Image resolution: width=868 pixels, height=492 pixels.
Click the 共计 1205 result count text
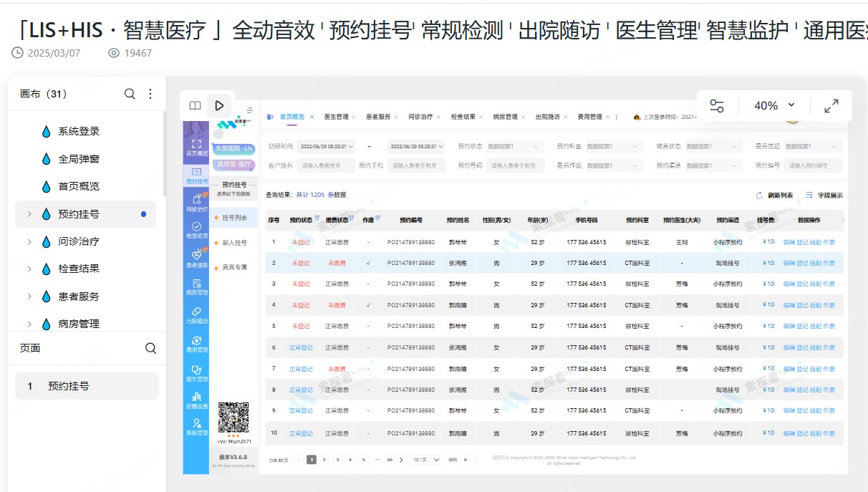[311, 195]
